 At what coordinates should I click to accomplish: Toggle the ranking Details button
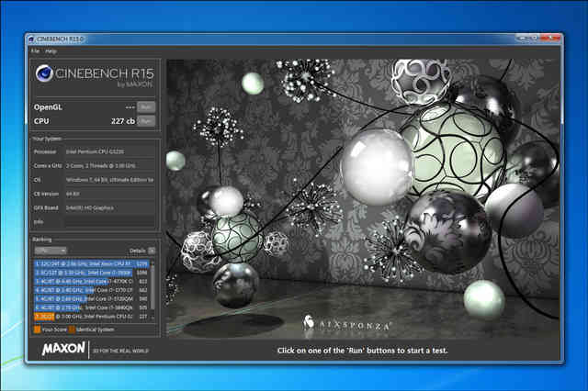(x=153, y=250)
